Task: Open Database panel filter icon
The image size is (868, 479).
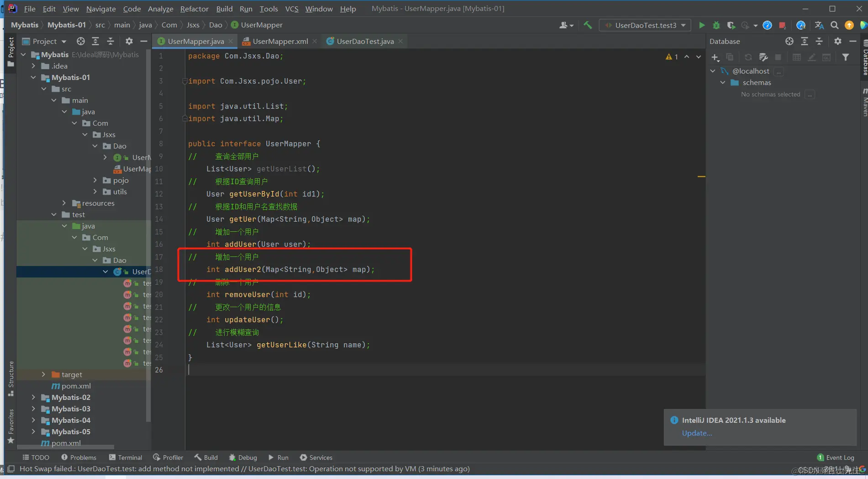Action: point(846,57)
